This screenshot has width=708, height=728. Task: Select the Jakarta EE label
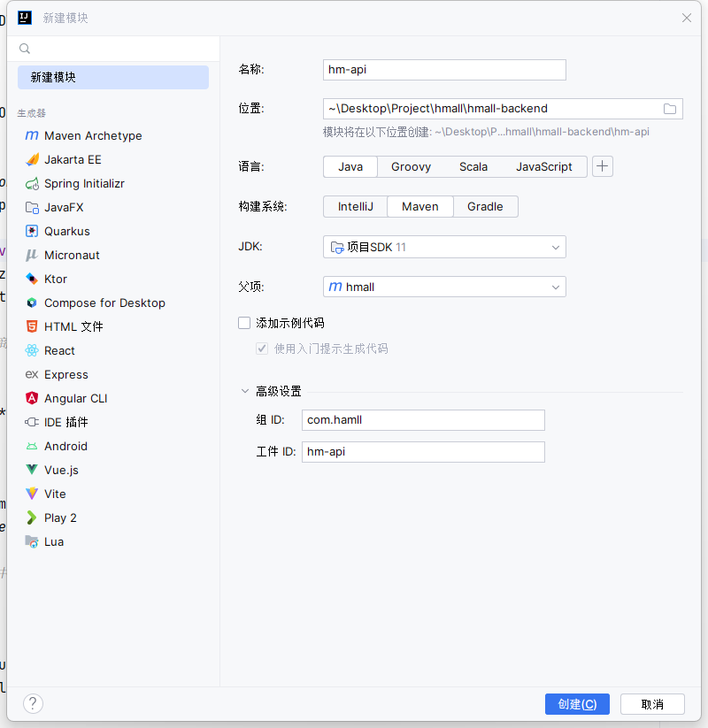click(73, 159)
